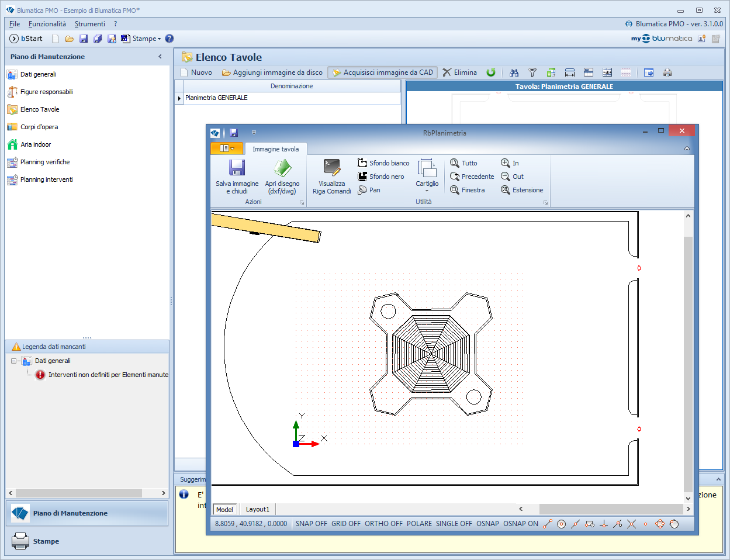Apply Sfondo nero background
This screenshot has height=560, width=730.
[x=381, y=177]
